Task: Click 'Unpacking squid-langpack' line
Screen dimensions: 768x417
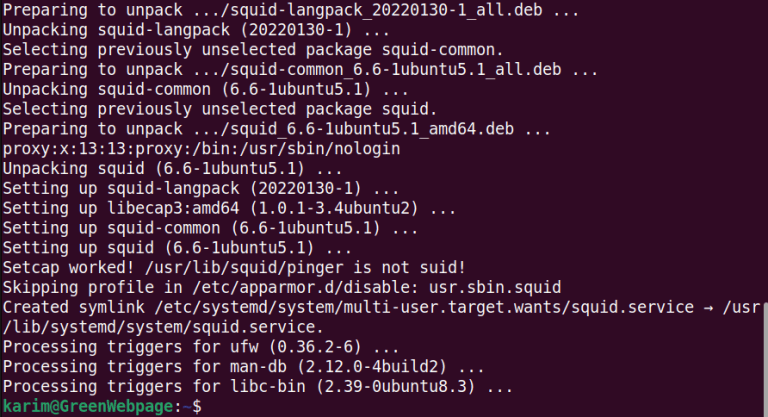Action: click(x=196, y=30)
